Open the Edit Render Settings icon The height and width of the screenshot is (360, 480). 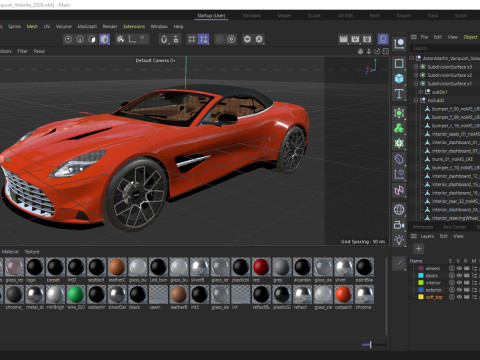367,39
